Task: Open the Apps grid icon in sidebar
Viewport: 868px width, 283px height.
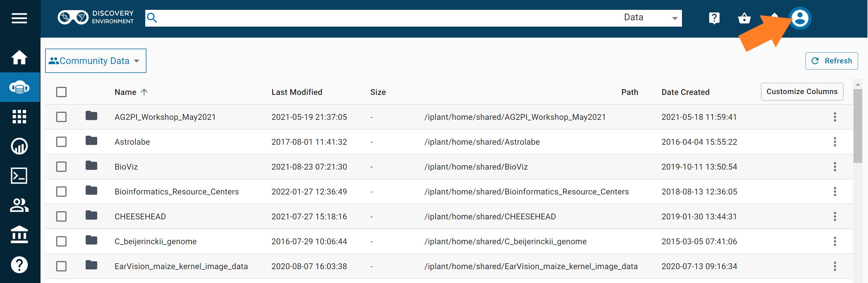Action: pyautogui.click(x=19, y=117)
